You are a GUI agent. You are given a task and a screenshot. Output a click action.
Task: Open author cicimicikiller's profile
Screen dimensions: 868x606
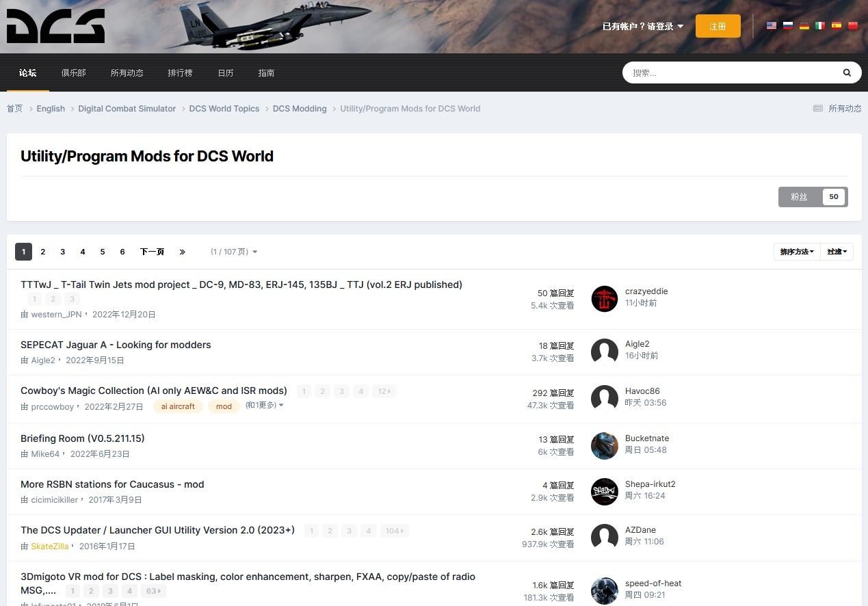[55, 500]
